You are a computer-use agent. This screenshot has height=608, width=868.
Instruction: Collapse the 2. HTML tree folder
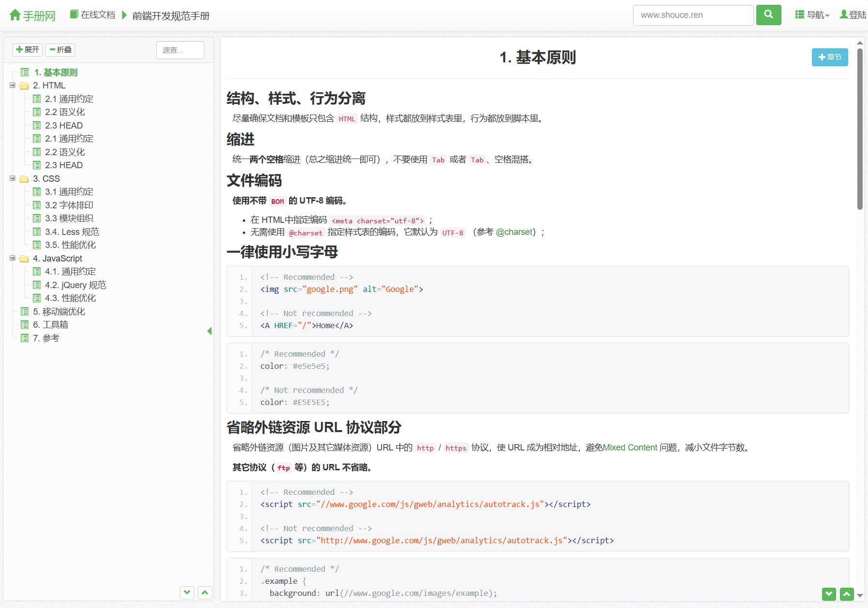13,86
